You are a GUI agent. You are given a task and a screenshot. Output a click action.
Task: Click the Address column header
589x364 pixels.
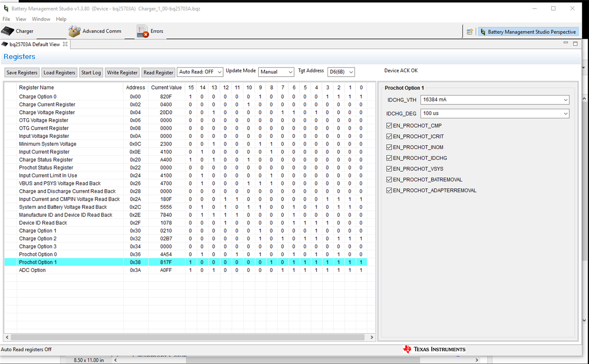[x=136, y=88]
